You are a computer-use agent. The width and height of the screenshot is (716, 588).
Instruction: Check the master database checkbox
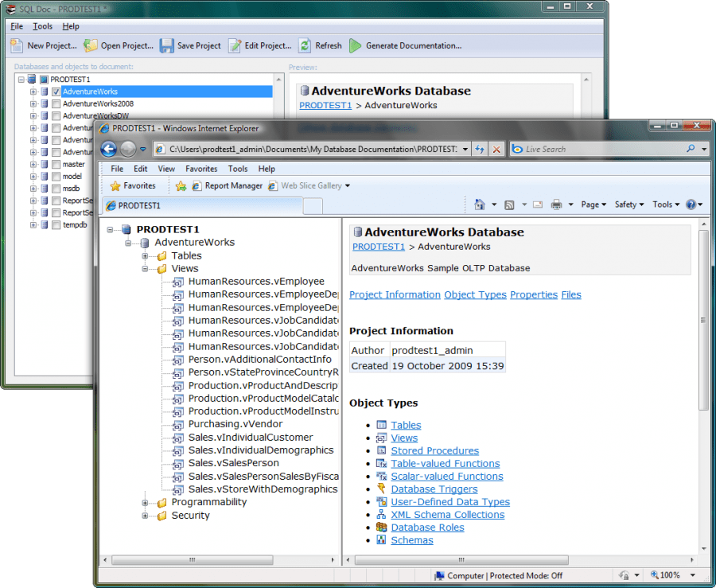point(56,165)
